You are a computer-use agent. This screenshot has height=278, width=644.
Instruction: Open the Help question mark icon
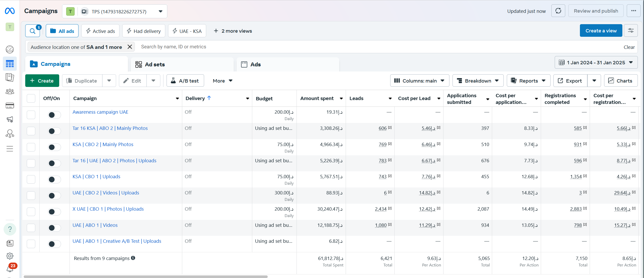(x=10, y=229)
